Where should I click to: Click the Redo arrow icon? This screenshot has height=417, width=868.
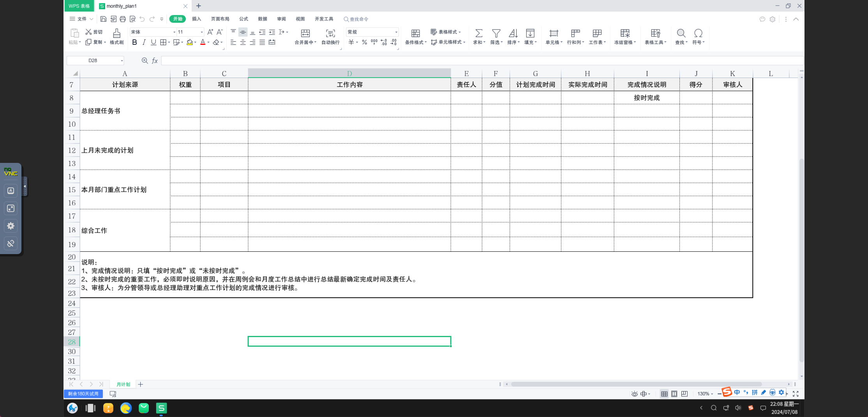152,19
